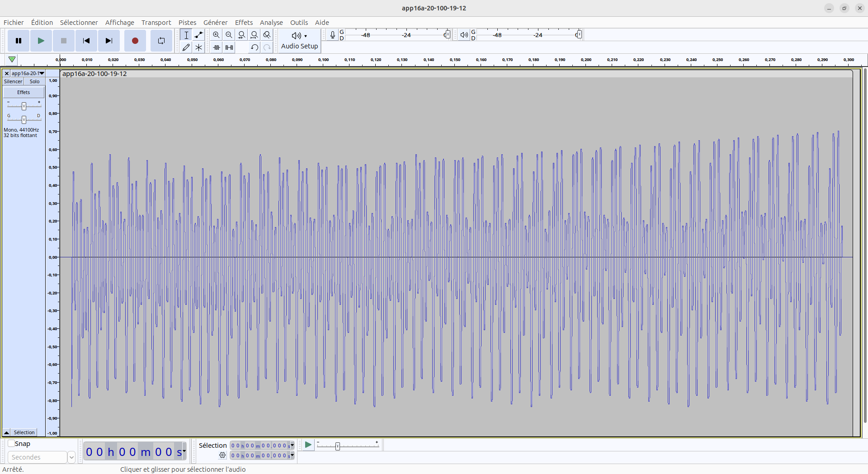Enable the Snap checkbox

pyautogui.click(x=12, y=444)
